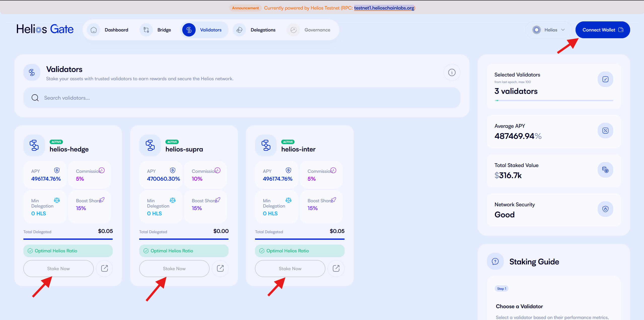Click the Staking Guide question icon

tap(495, 261)
